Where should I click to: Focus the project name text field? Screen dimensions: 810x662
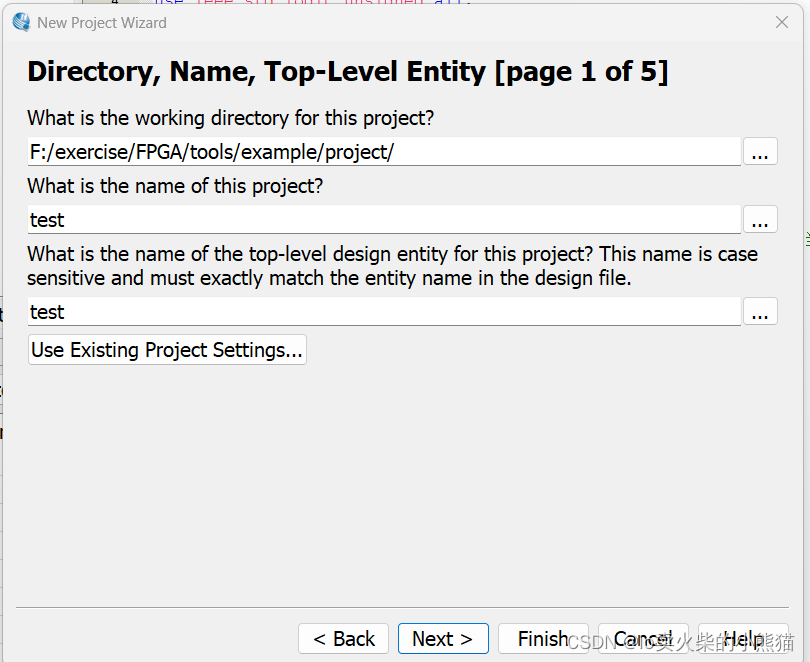[x=384, y=220]
